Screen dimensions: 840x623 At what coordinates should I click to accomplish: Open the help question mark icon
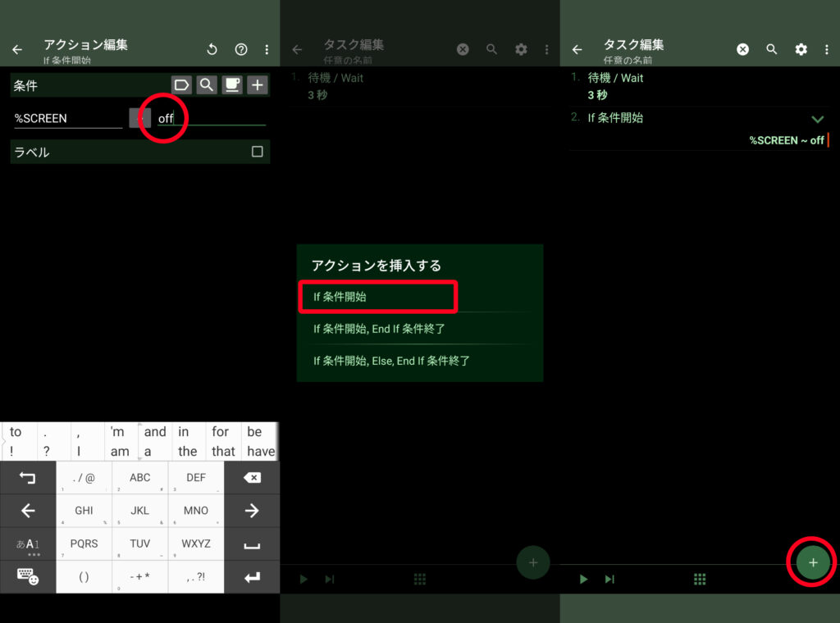(x=241, y=50)
